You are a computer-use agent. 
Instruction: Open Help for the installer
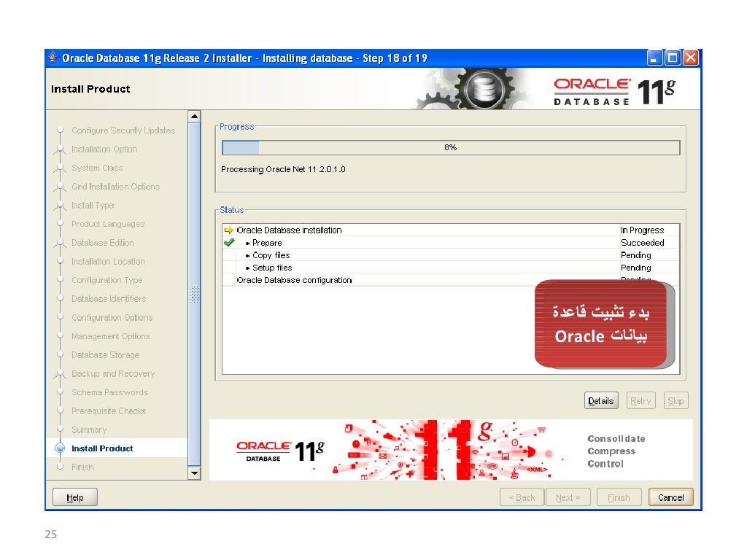tap(75, 497)
